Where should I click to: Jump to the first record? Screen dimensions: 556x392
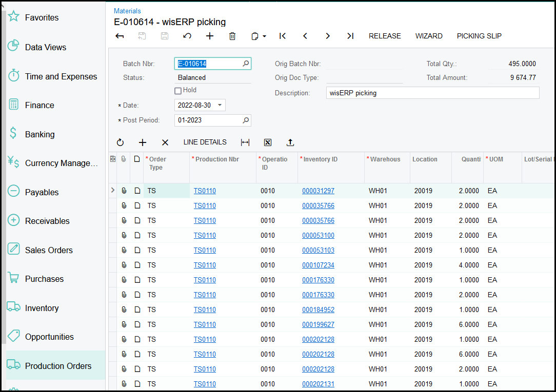[x=283, y=36]
